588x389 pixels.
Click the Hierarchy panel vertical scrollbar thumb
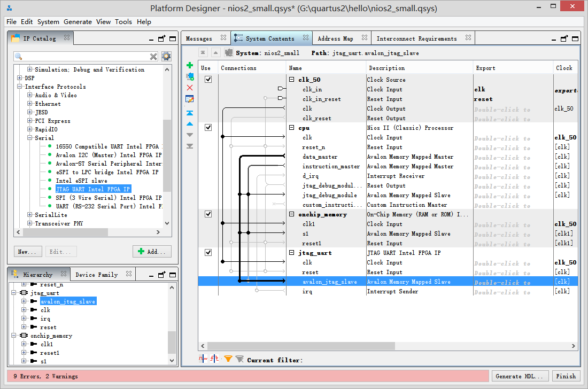[x=172, y=342]
